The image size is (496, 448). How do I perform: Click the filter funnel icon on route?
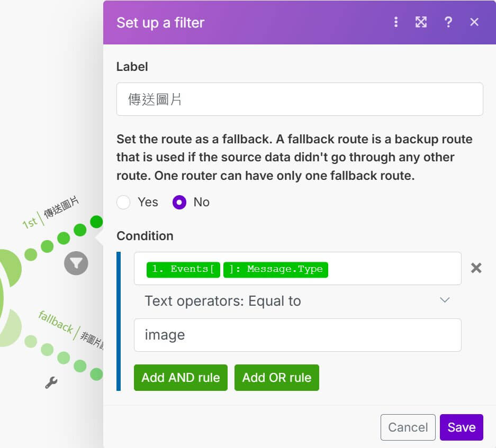(76, 263)
